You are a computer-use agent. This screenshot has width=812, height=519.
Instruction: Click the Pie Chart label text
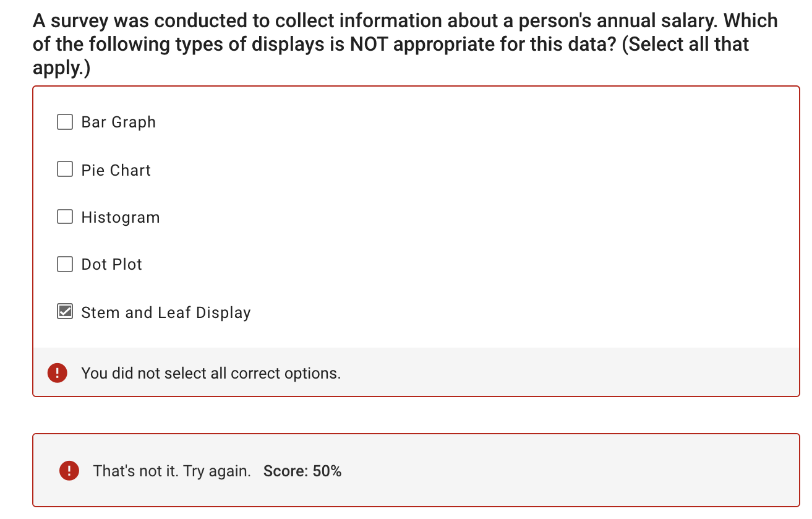(116, 169)
